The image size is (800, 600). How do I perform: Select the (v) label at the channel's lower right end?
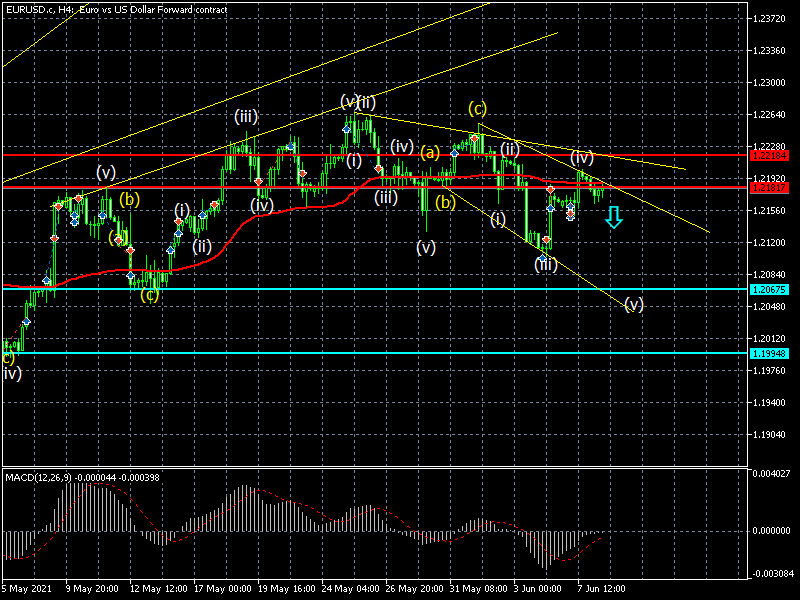point(633,305)
